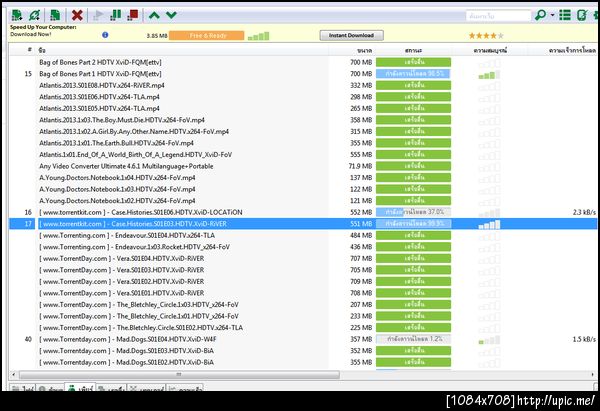Screen dimensions: 600x411
Task: Select Endeavour.S01E04 x264-TLA row
Action: (303, 235)
